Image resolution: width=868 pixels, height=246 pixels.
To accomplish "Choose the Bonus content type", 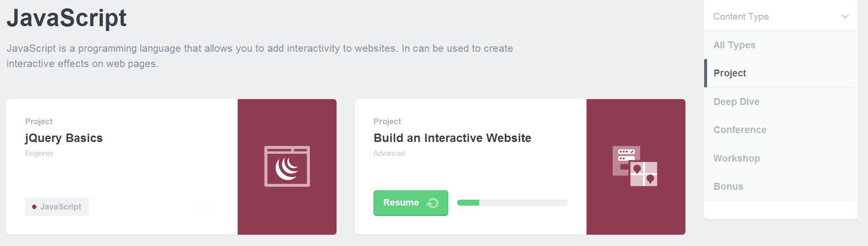I will 728,187.
